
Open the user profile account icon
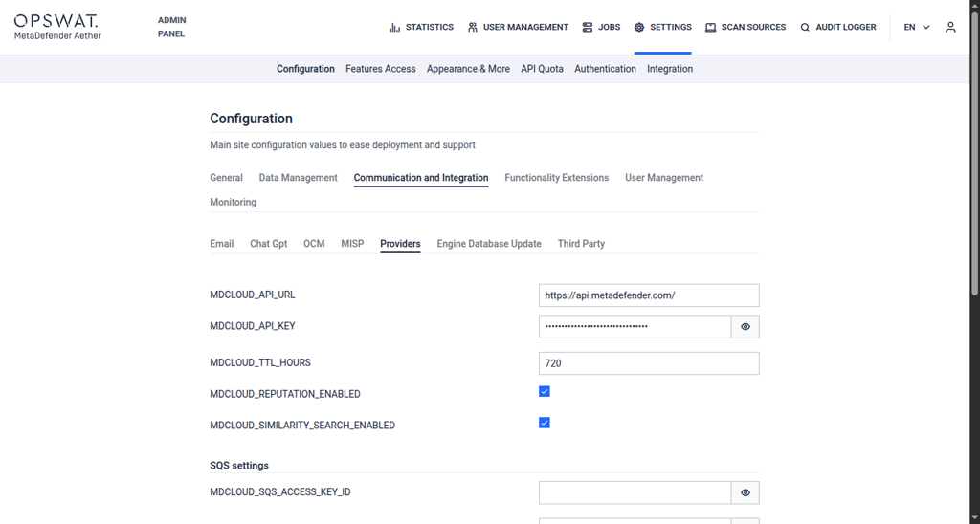(950, 28)
